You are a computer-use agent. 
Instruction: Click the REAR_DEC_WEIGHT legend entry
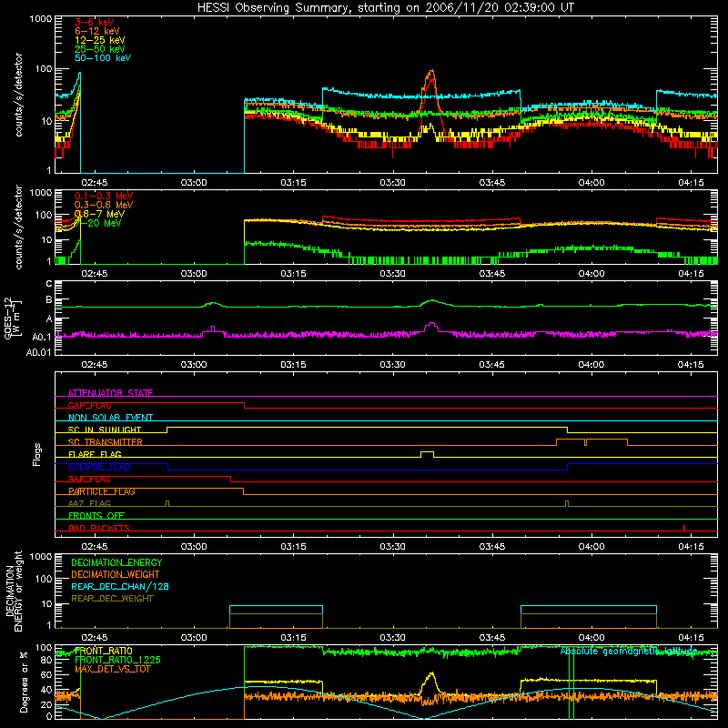click(x=112, y=599)
